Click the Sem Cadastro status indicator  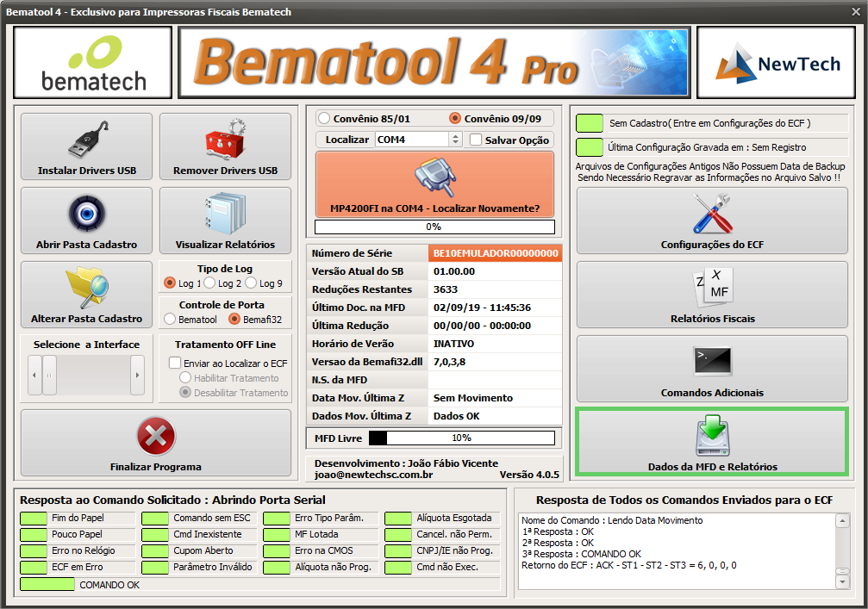(590, 123)
